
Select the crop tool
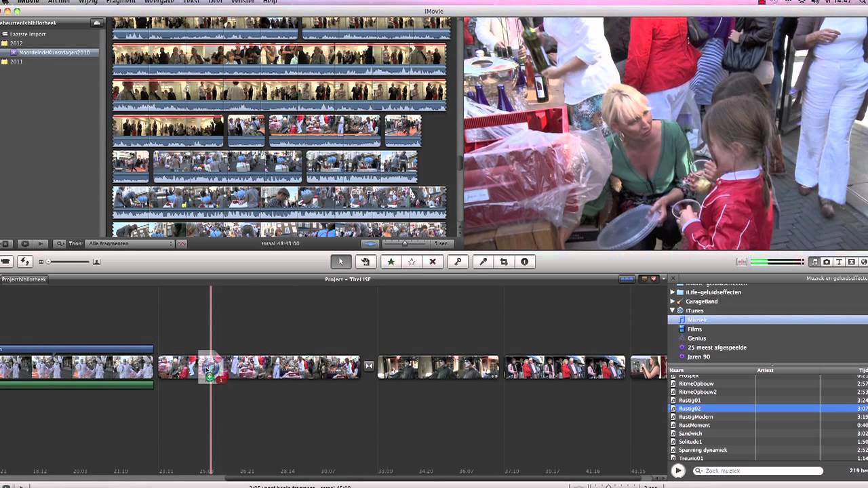pos(504,262)
